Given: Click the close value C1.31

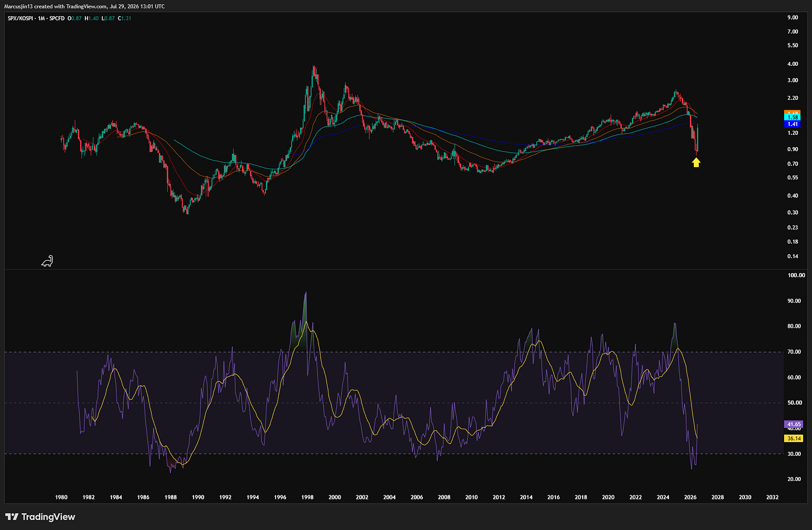Looking at the screenshot, I should [125, 18].
